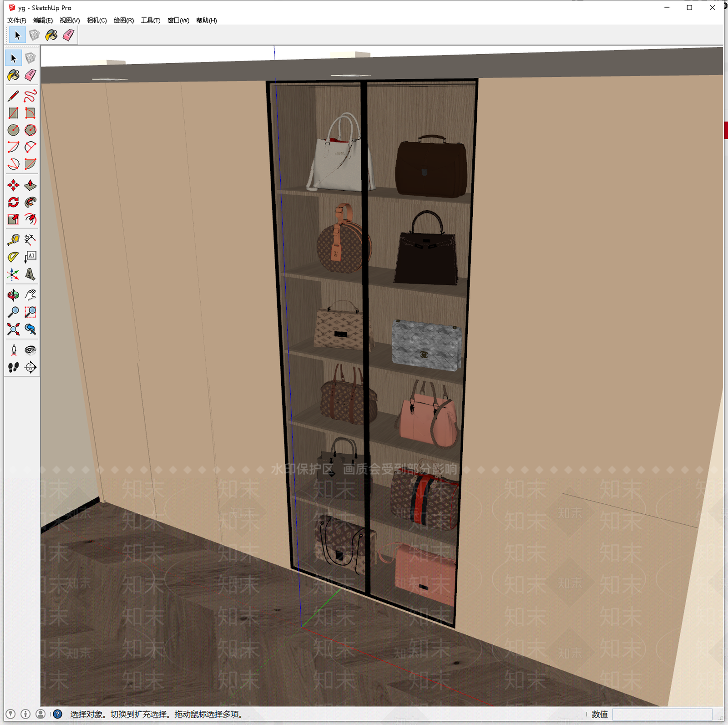Select the Line pencil tool
Image resolution: width=728 pixels, height=725 pixels.
coord(14,96)
